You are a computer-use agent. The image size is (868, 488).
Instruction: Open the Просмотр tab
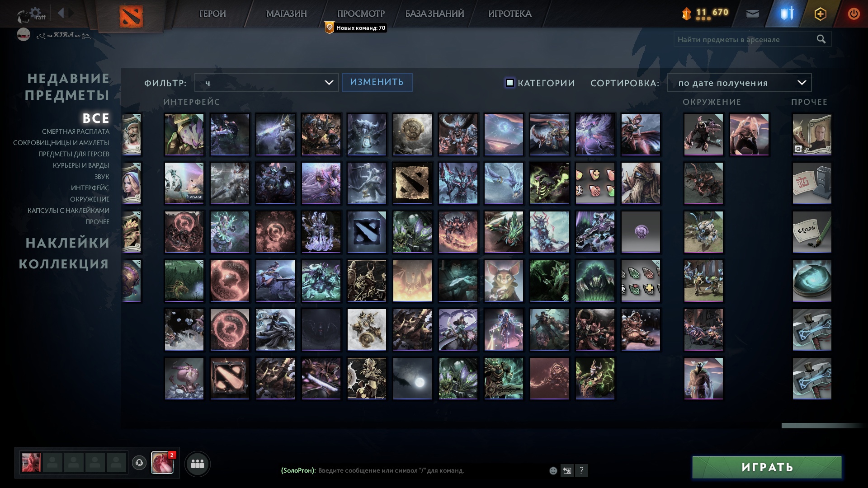click(x=361, y=14)
